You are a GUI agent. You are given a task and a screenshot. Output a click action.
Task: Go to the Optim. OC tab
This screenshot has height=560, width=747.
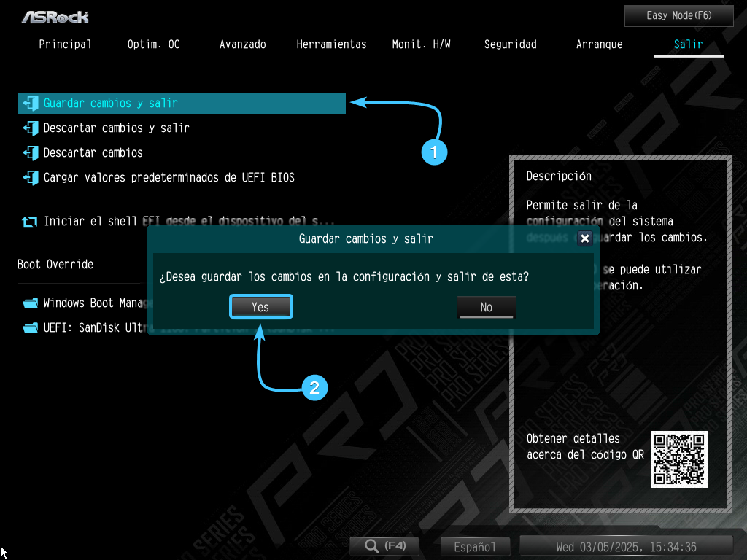click(153, 44)
